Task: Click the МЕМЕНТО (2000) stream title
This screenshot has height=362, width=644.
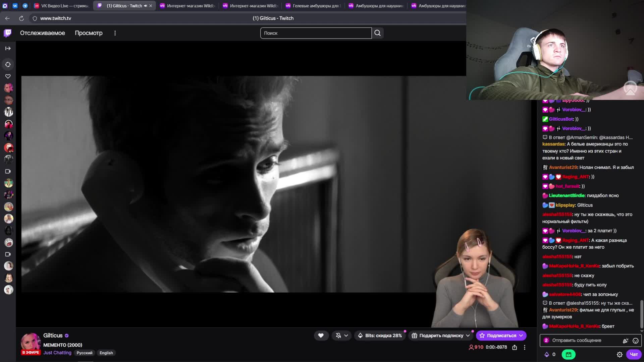Action: pyautogui.click(x=63, y=345)
